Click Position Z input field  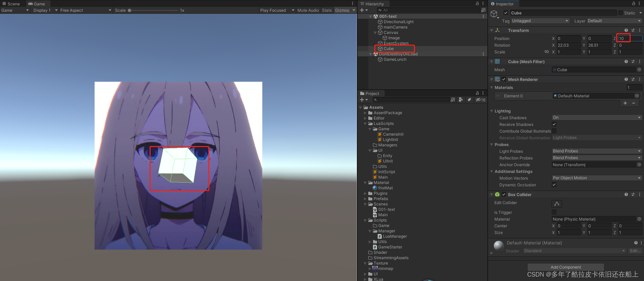[630, 38]
